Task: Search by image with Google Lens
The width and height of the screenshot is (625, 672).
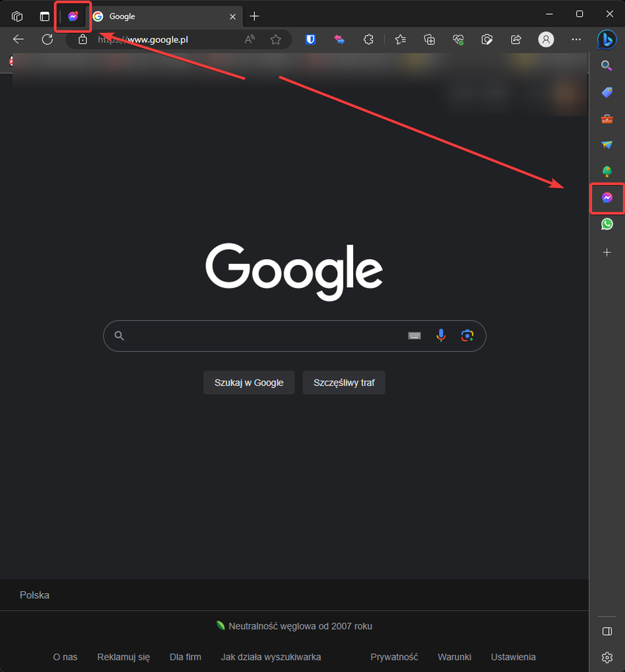Action: 468,336
